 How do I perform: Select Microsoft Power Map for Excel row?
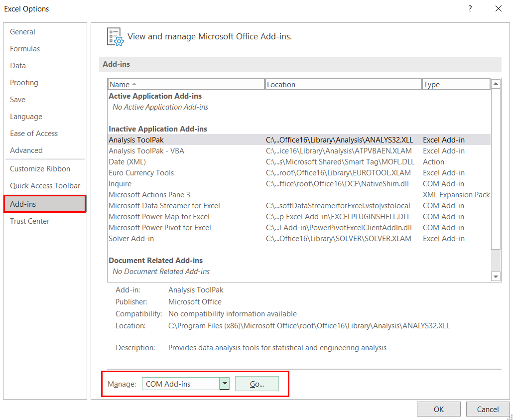[x=299, y=217]
